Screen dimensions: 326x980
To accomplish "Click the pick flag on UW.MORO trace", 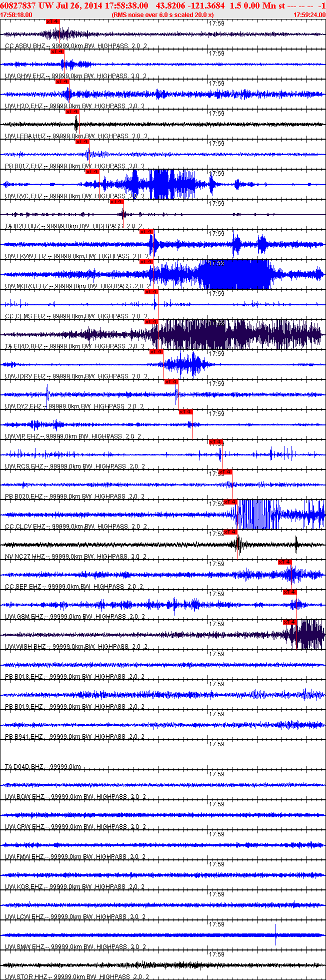I will (x=146, y=262).
